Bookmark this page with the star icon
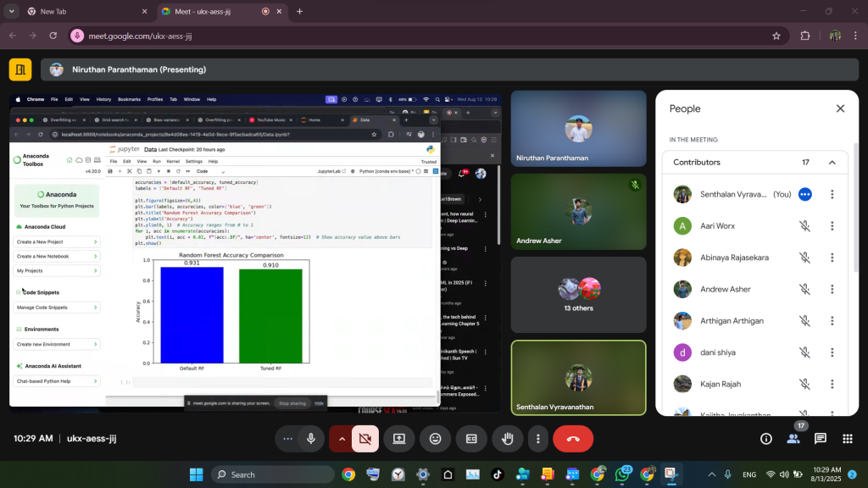The height and width of the screenshot is (488, 868). [x=776, y=36]
